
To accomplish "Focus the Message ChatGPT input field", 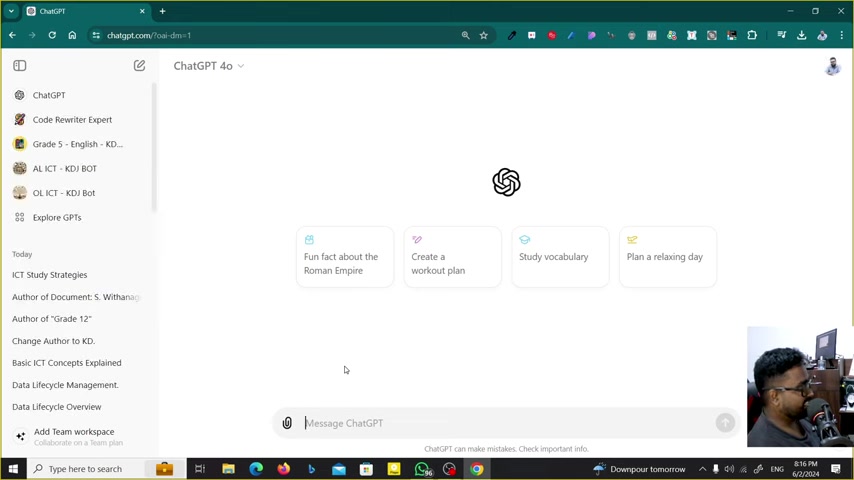I will 507,423.
